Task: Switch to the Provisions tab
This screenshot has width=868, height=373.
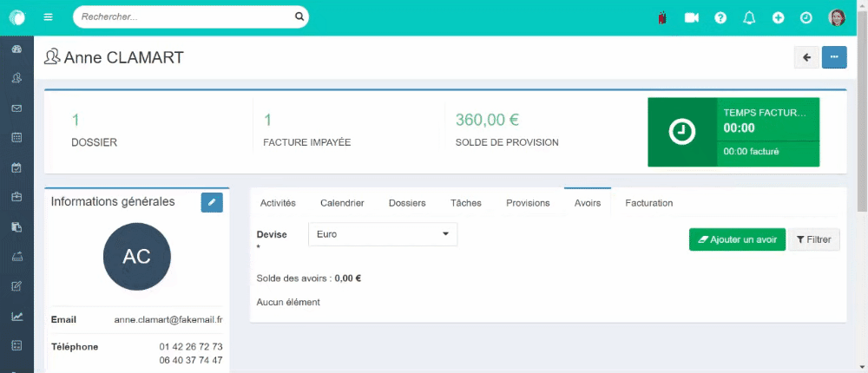Action: 528,203
